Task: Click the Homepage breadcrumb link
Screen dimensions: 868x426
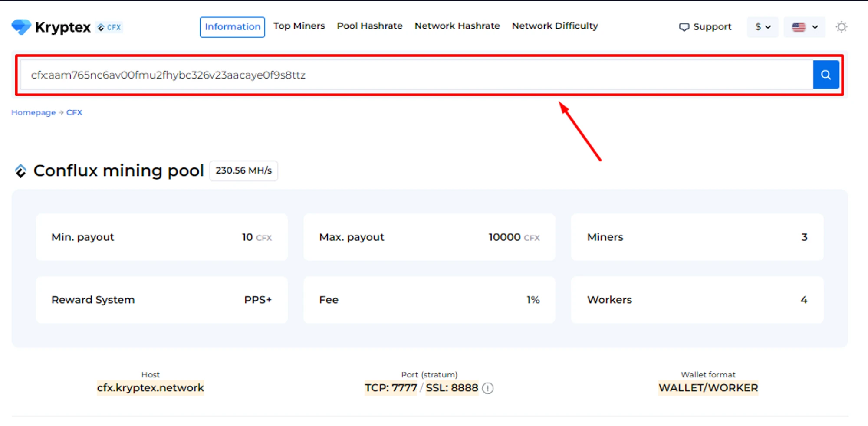Action: pos(33,112)
